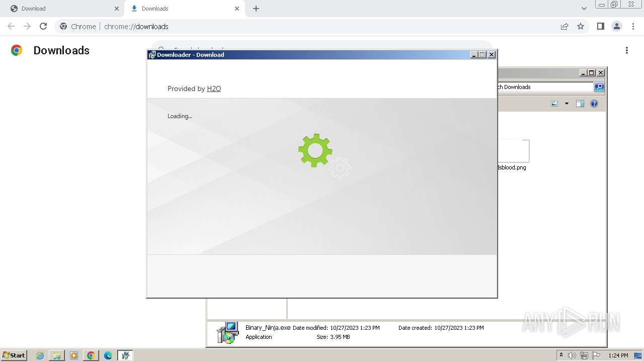Open Explorer help icon
The image size is (644, 362).
pyautogui.click(x=594, y=104)
